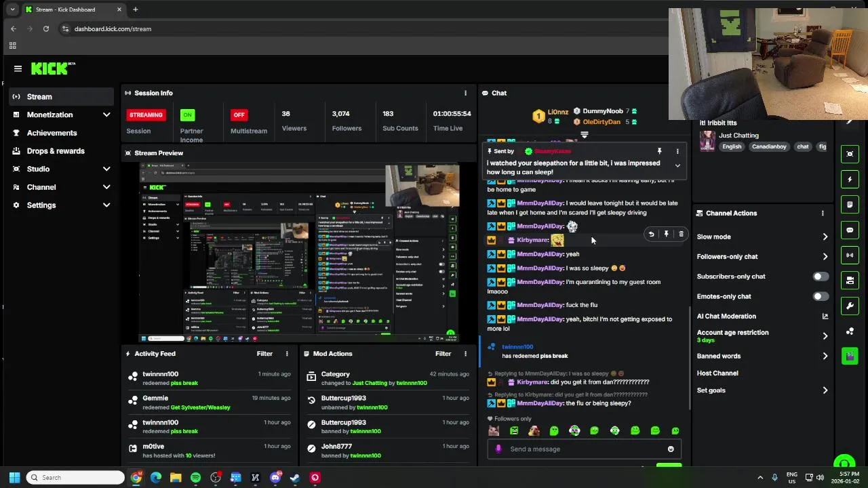Click the Followers only indicator

(x=509, y=419)
